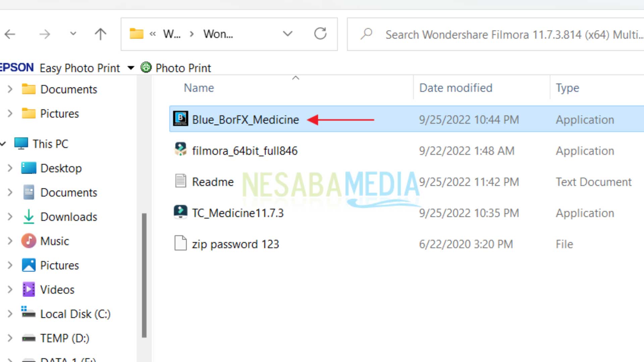
Task: Click the 9/22/2022 1:48 AM date cell
Action: click(x=467, y=151)
